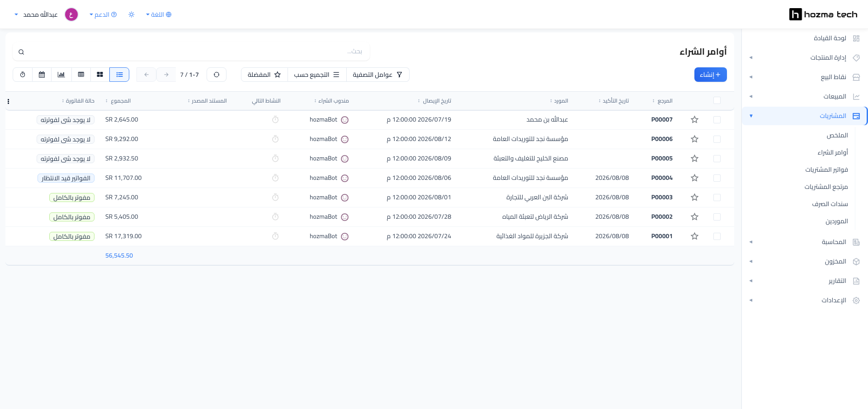Toggle the theme brightness sun icon

point(132,14)
